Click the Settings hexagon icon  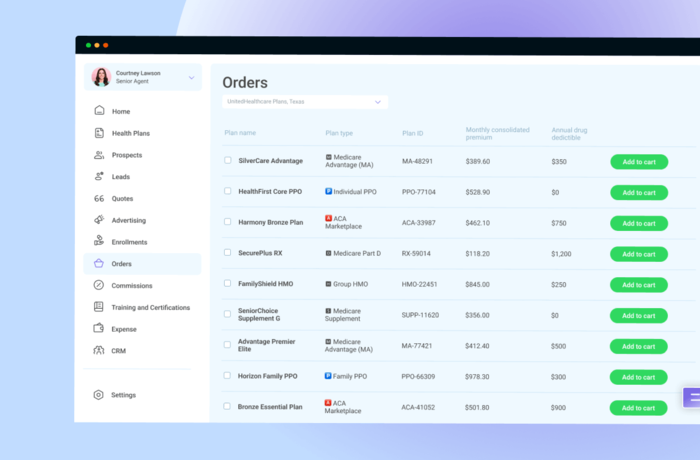[x=98, y=395]
